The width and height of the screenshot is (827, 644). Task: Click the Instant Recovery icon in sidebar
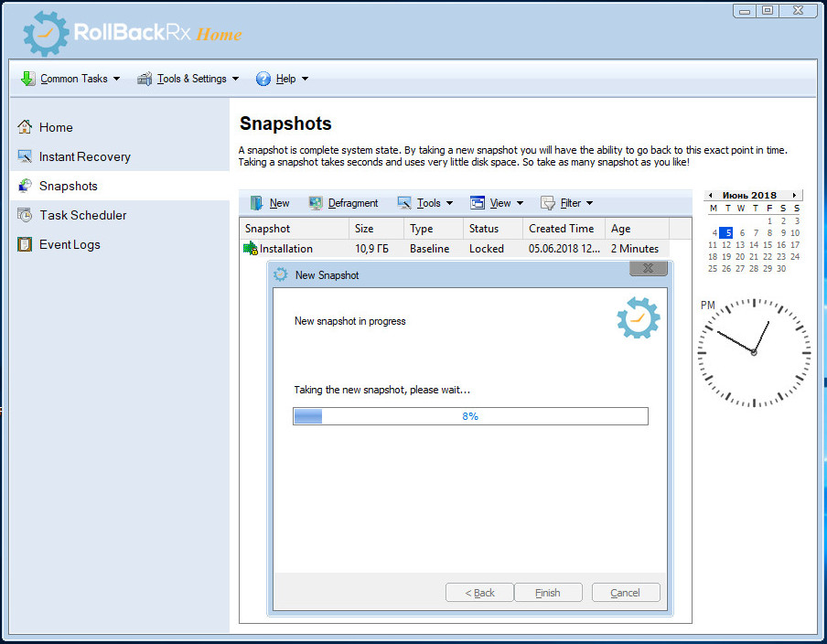tap(25, 156)
